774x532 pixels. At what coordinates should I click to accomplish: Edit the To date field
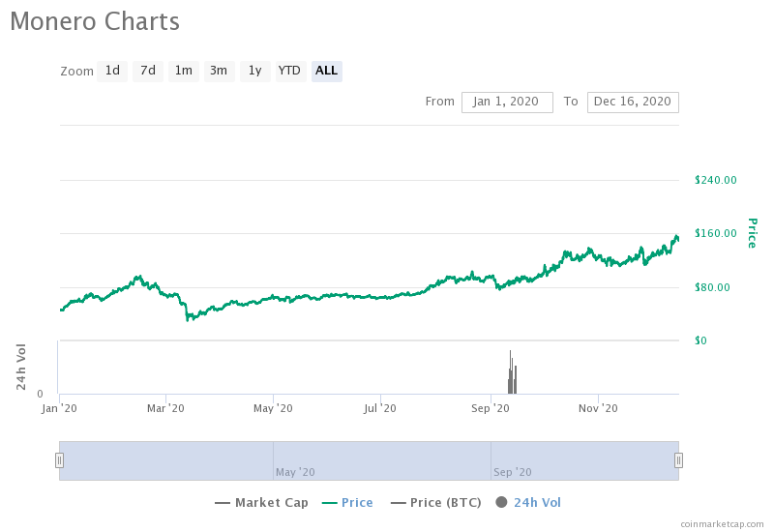tap(633, 103)
